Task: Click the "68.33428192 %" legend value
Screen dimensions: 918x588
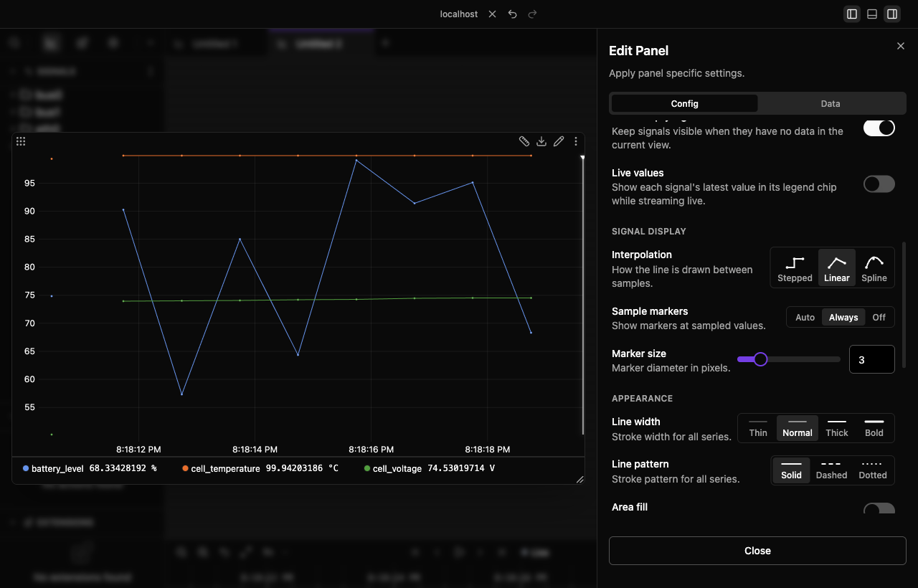Action: click(x=123, y=468)
